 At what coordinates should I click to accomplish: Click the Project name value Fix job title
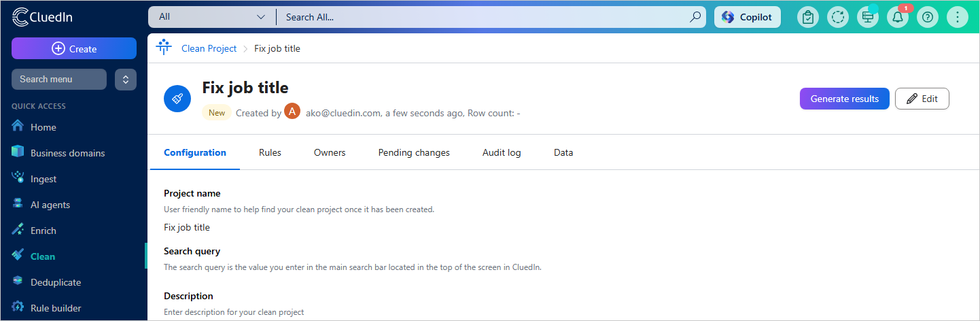(x=187, y=227)
